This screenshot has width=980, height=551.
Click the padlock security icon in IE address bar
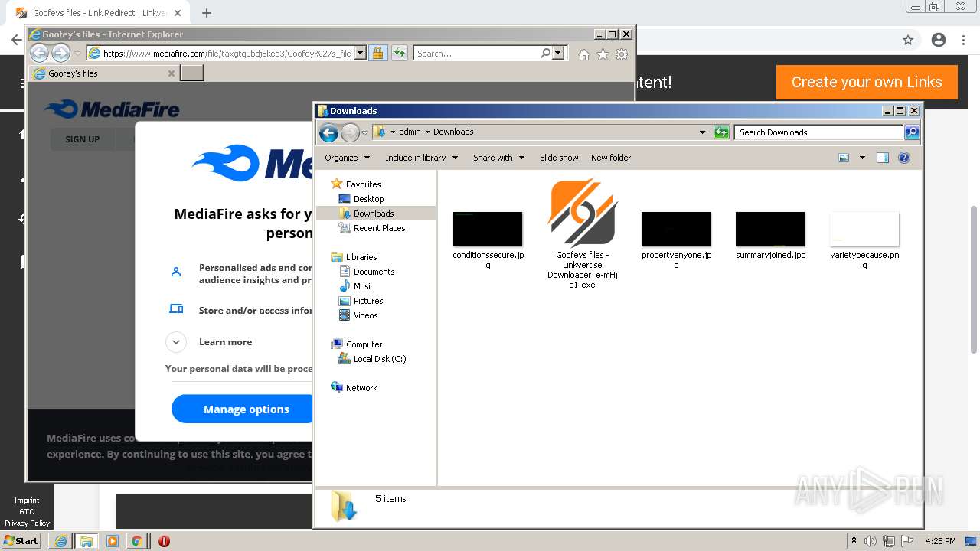click(377, 54)
